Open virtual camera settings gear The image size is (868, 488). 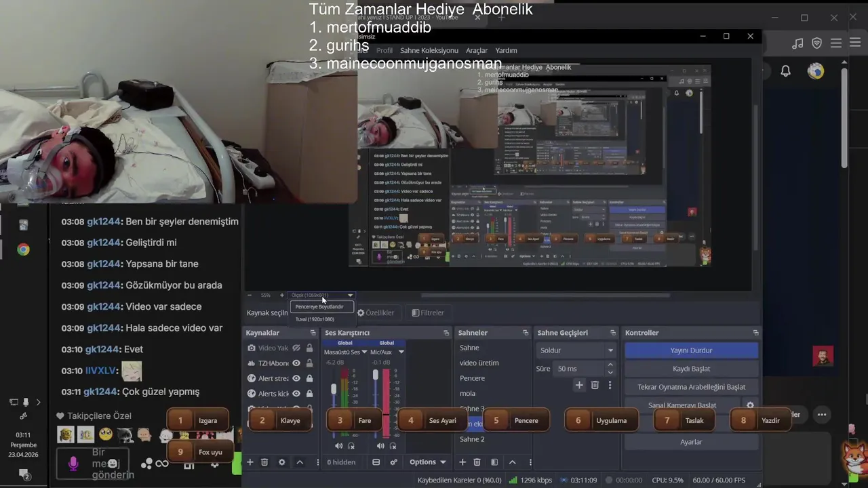(x=750, y=405)
